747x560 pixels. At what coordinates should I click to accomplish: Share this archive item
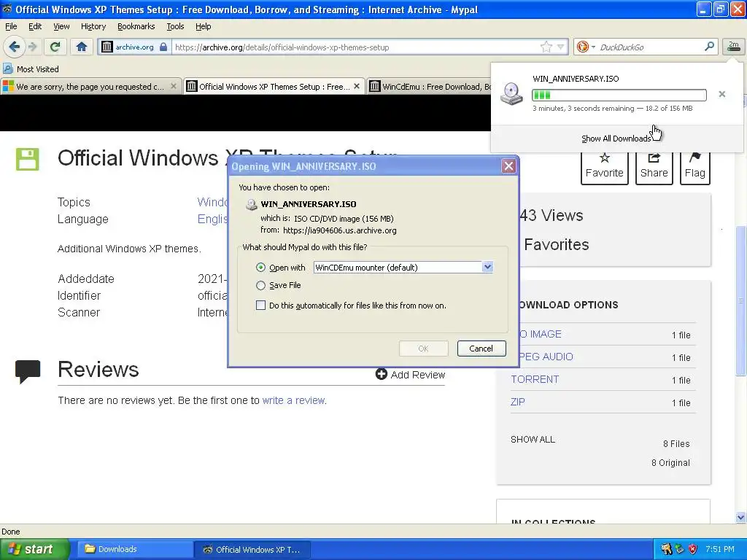654,167
